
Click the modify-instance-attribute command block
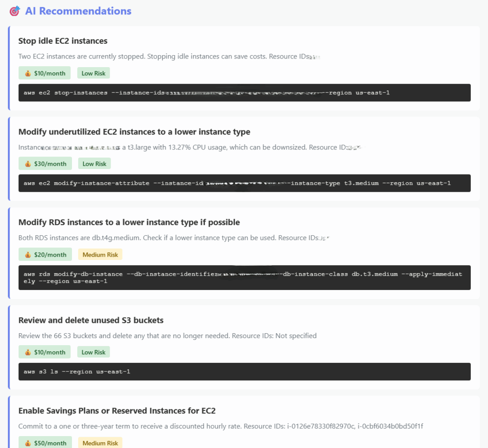tap(244, 183)
